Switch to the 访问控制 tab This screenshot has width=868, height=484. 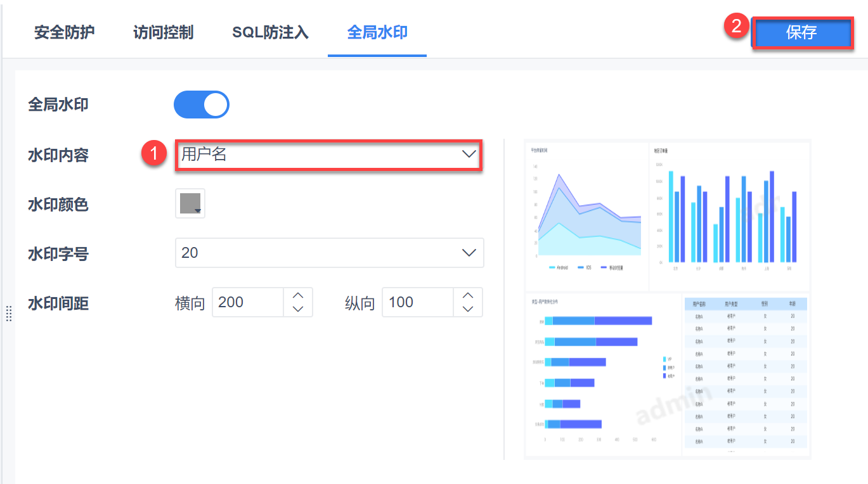(164, 32)
